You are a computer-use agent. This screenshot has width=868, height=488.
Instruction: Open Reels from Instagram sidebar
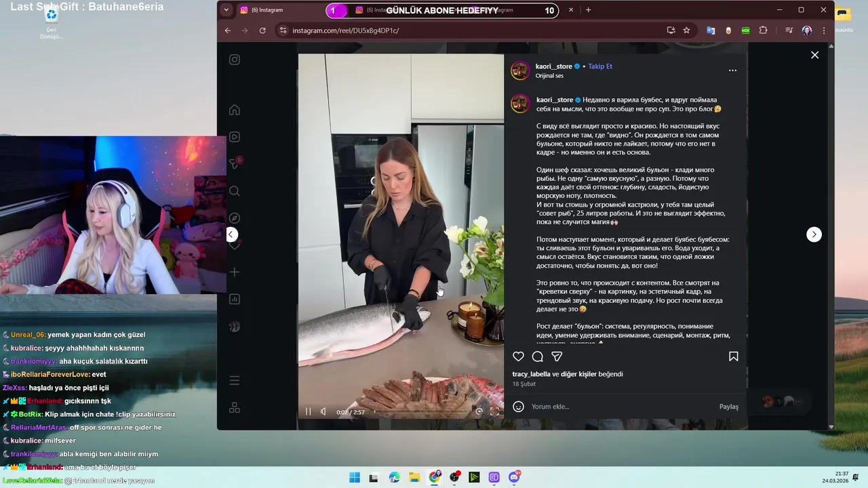point(235,137)
